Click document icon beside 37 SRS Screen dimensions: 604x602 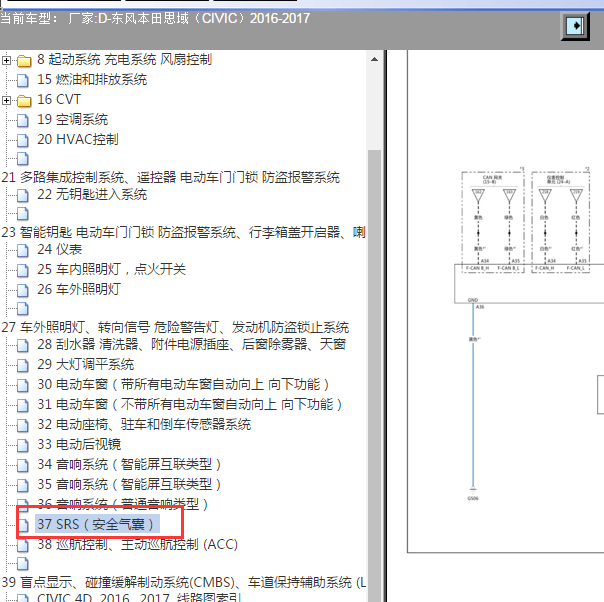[x=23, y=525]
